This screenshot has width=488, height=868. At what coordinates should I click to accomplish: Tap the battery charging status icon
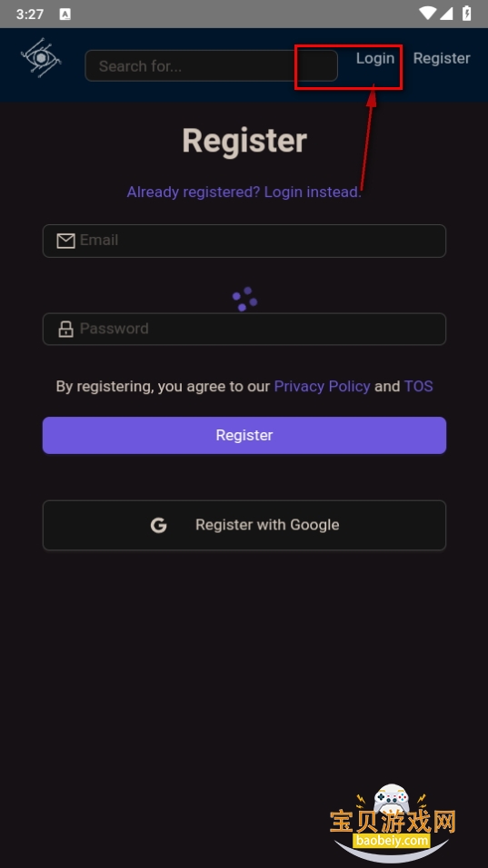tap(467, 14)
